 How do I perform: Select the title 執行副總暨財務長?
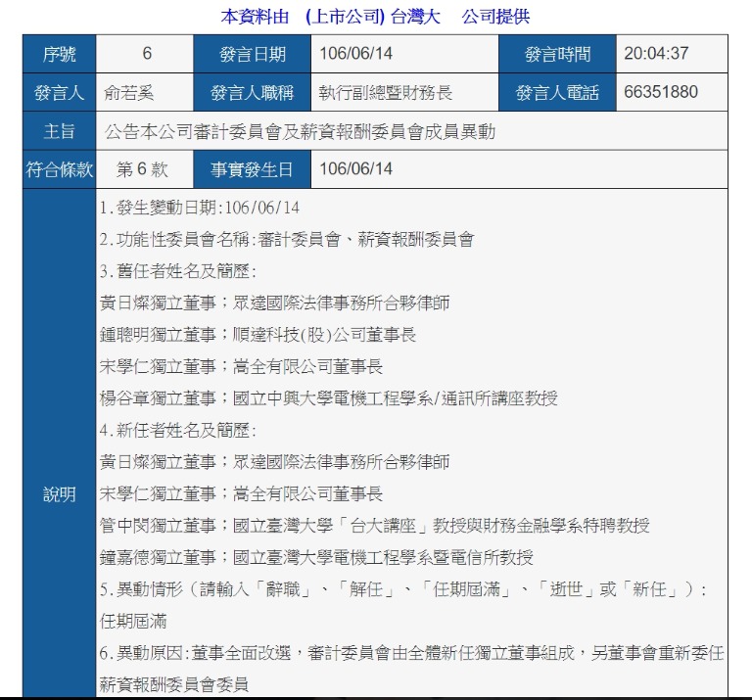coord(386,94)
